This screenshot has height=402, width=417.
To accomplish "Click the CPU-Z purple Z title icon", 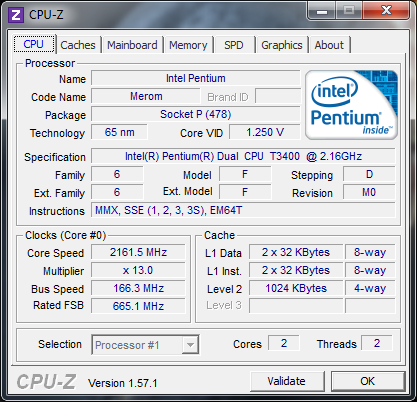I will click(16, 15).
